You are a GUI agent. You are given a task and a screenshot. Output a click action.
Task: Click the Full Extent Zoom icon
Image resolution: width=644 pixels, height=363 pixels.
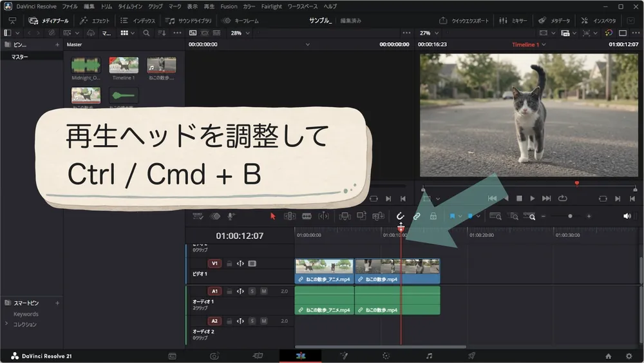(x=496, y=216)
